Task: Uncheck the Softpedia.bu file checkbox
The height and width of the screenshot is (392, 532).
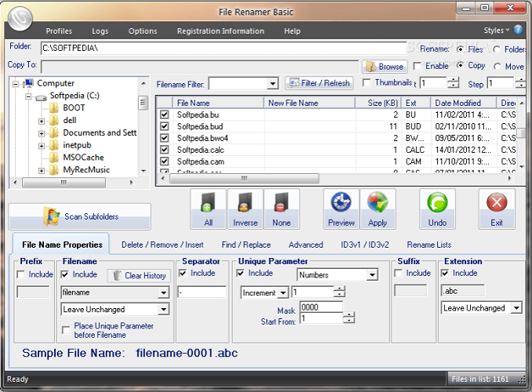Action: point(164,114)
